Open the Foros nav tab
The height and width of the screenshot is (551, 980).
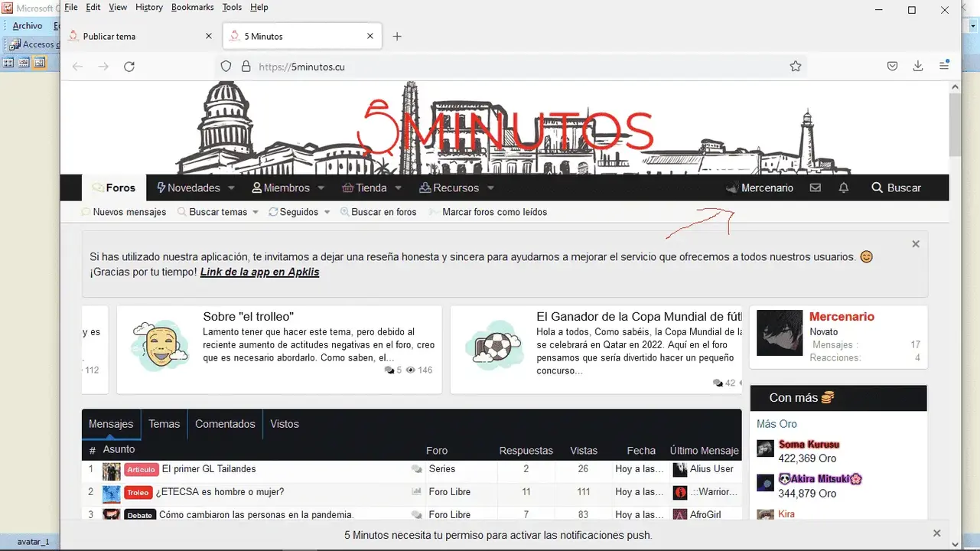(x=113, y=187)
